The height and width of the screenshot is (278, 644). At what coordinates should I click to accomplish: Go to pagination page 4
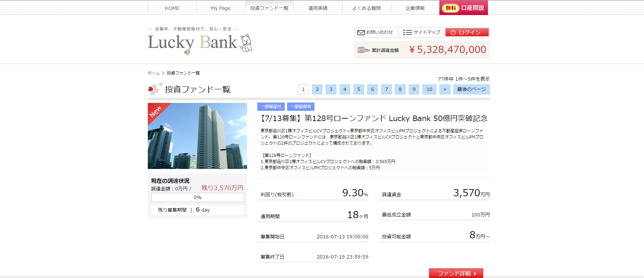(x=345, y=89)
